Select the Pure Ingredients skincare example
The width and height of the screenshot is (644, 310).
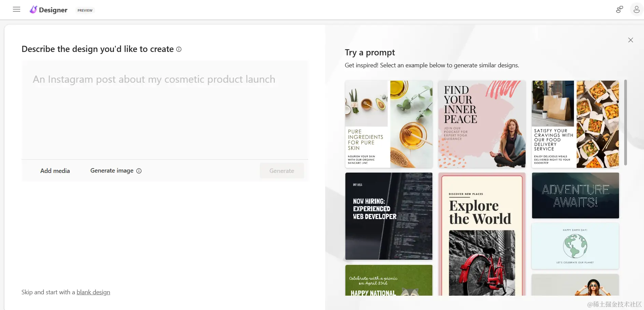[389, 124]
